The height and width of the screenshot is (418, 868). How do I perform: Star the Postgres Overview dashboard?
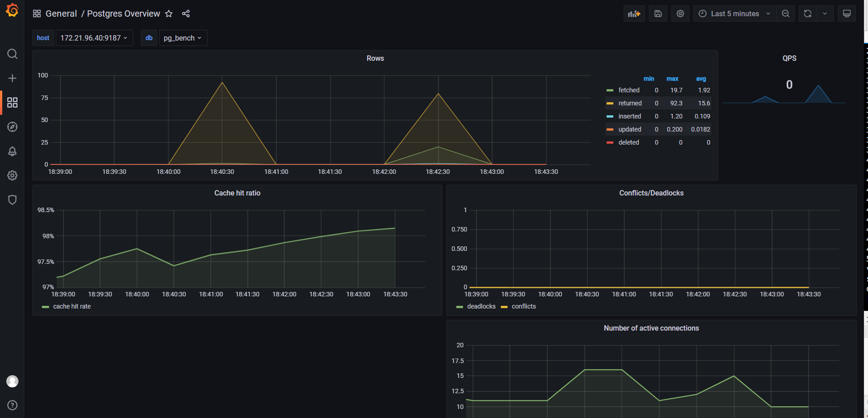point(169,14)
